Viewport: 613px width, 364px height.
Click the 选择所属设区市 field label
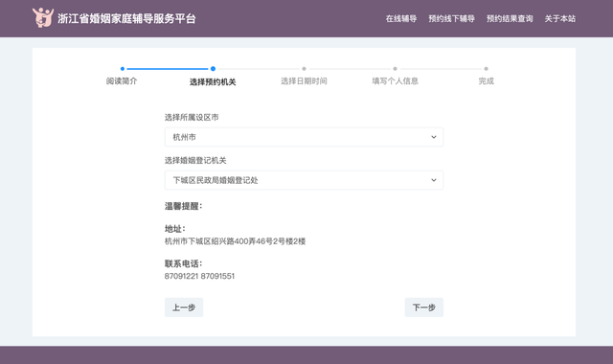pyautogui.click(x=192, y=117)
